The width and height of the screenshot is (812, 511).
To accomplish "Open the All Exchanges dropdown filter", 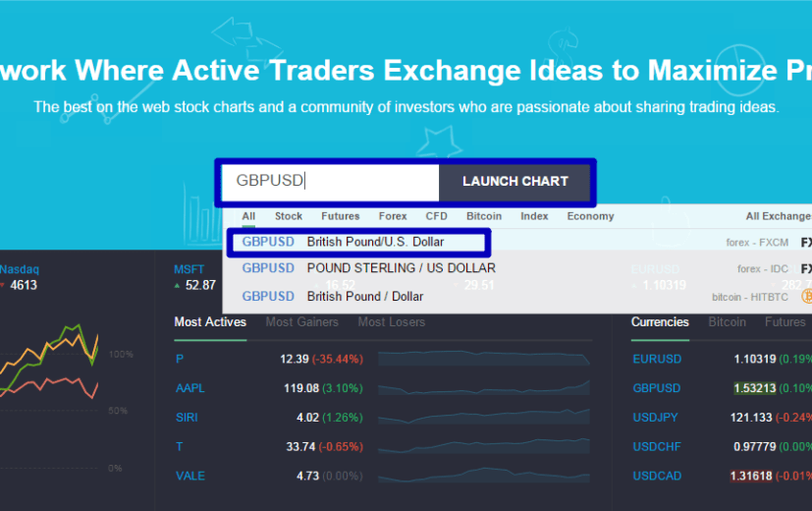I will (778, 216).
